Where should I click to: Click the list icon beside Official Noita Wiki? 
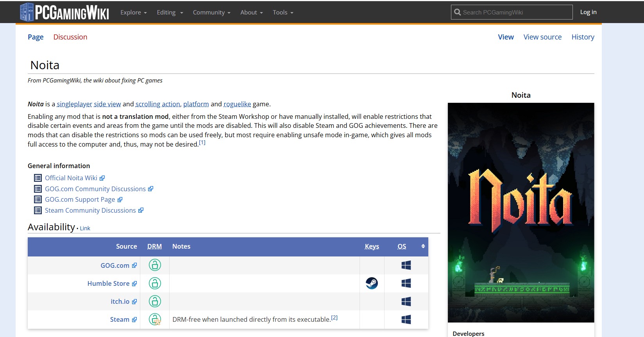click(x=38, y=178)
